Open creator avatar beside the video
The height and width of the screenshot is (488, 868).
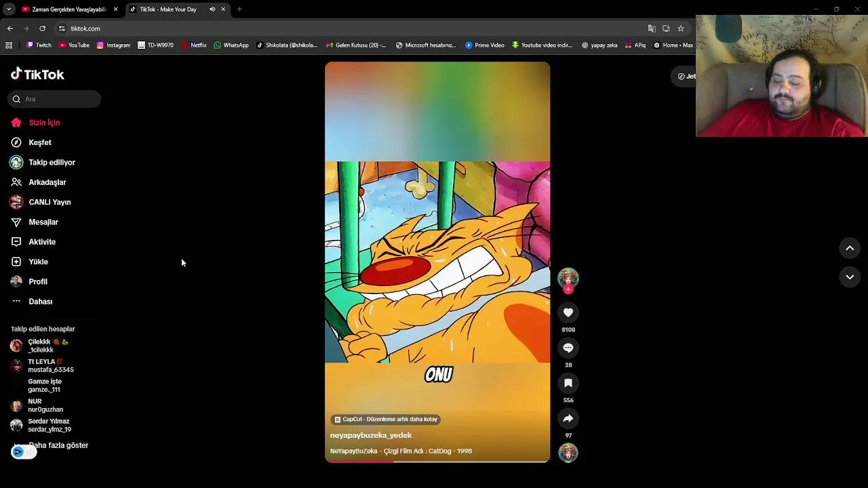coord(568,277)
